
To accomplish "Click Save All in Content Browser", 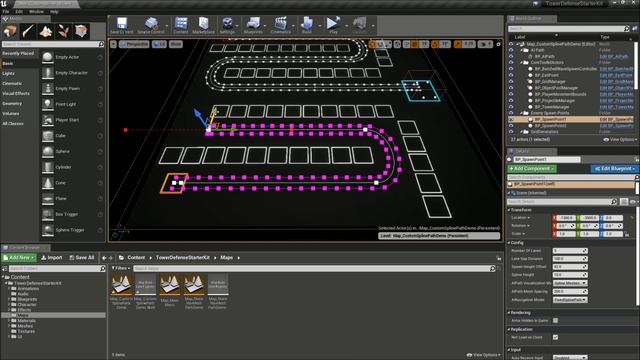I will click(x=82, y=258).
